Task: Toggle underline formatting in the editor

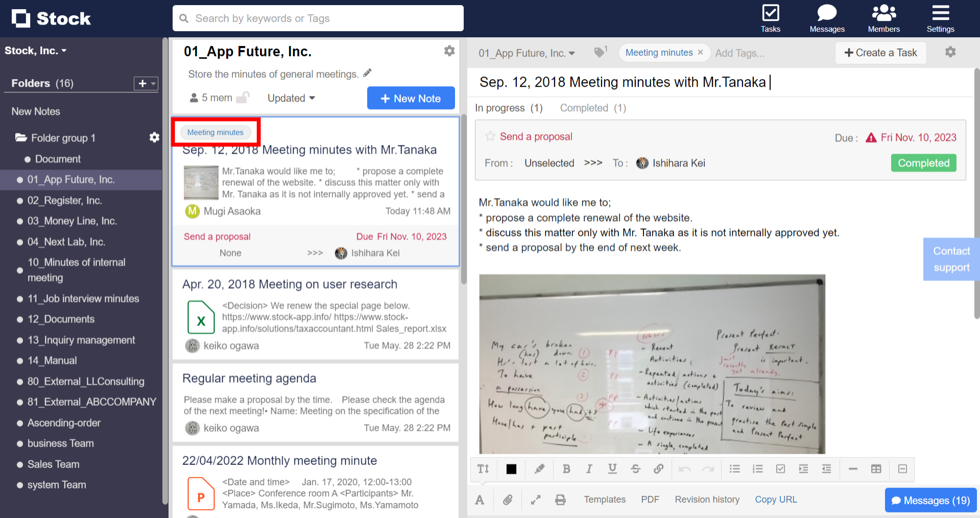Action: tap(612, 468)
